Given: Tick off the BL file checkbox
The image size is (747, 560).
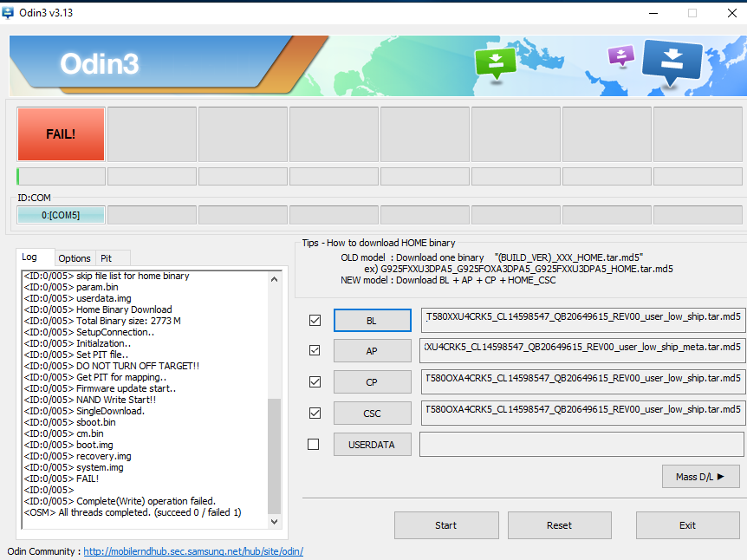Looking at the screenshot, I should (315, 320).
